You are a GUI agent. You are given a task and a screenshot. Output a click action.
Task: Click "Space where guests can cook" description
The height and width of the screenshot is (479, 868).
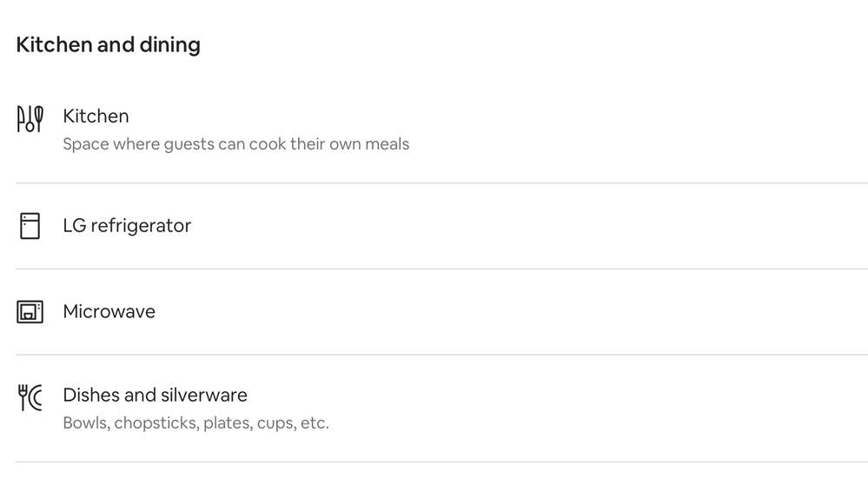[x=235, y=143]
